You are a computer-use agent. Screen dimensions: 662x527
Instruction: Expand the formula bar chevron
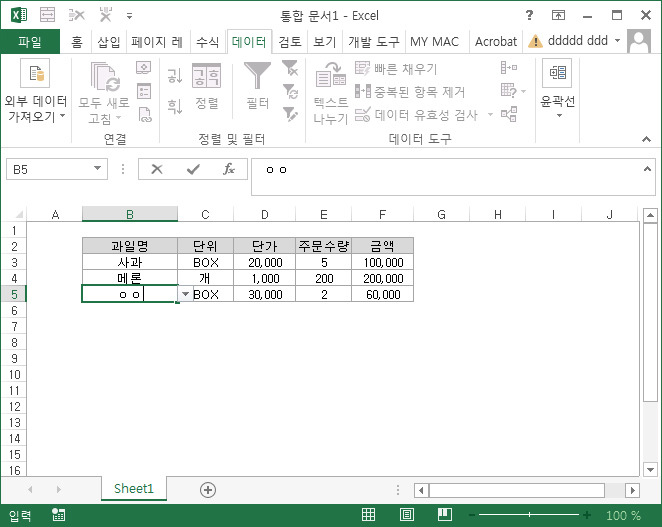tap(647, 169)
